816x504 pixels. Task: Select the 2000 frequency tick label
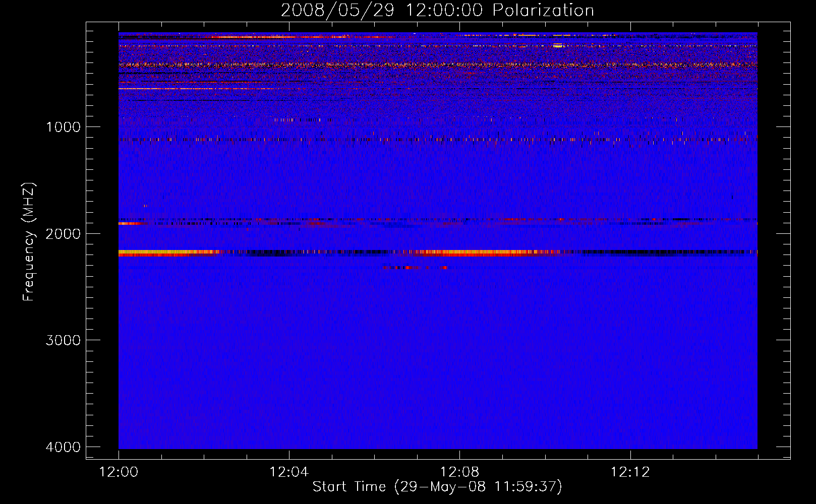click(63, 234)
